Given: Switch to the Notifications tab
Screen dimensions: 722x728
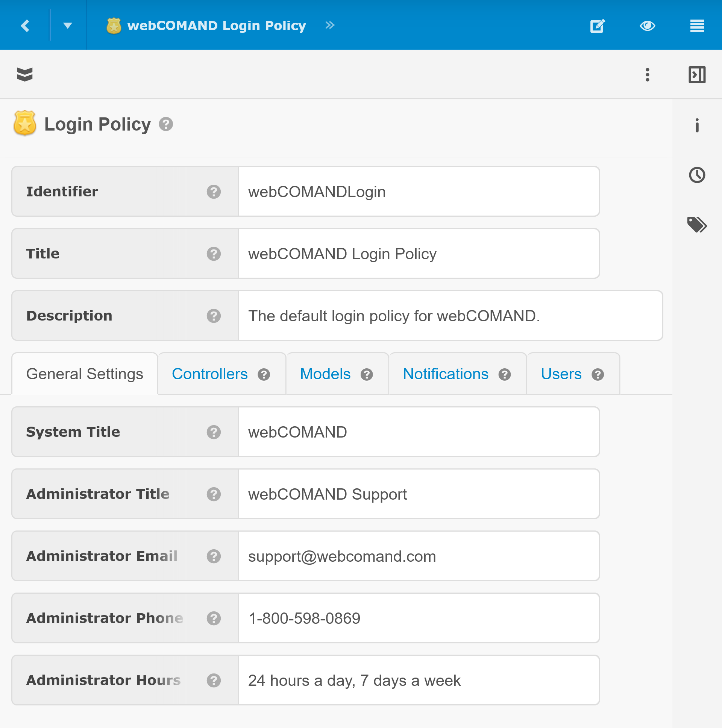Looking at the screenshot, I should tap(445, 374).
